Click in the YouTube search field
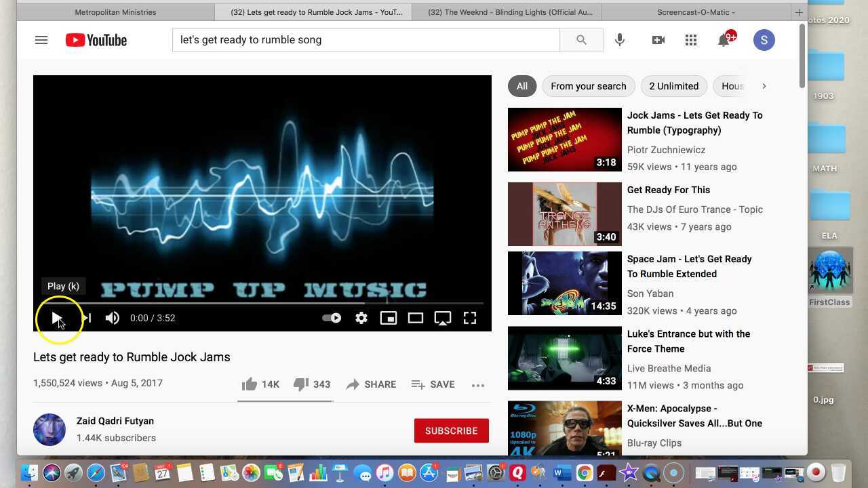The width and height of the screenshot is (868, 488). pyautogui.click(x=366, y=40)
